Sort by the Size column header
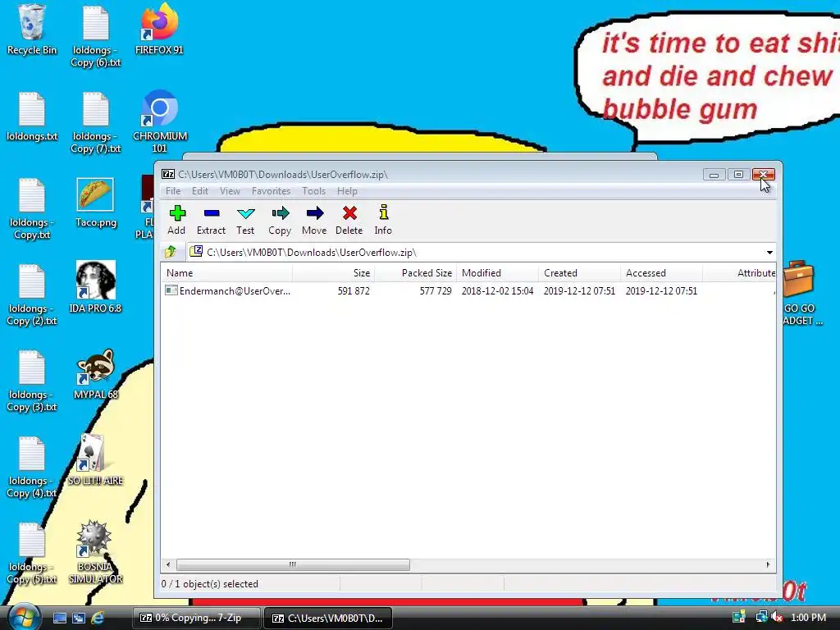Viewport: 840px width, 630px height. [333, 273]
